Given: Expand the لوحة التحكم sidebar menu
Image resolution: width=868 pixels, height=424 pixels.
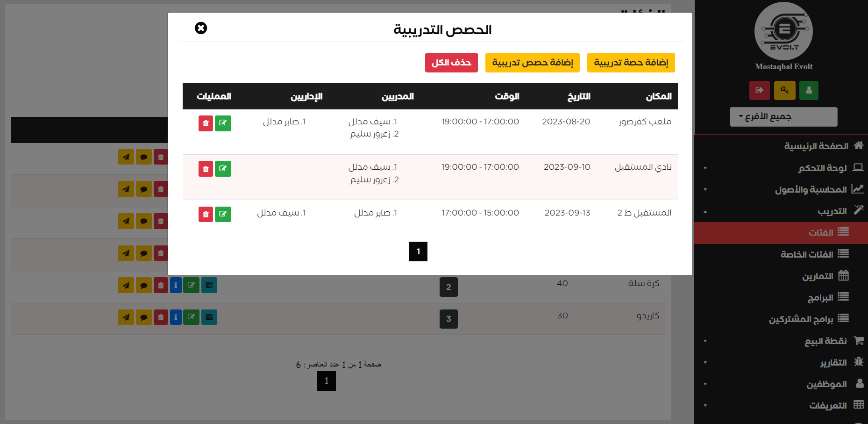Looking at the screenshot, I should (822, 168).
